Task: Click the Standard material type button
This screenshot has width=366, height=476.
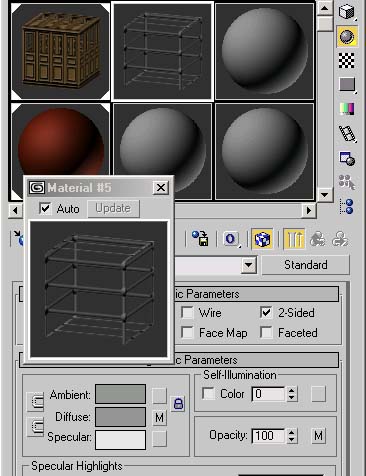Action: point(306,265)
